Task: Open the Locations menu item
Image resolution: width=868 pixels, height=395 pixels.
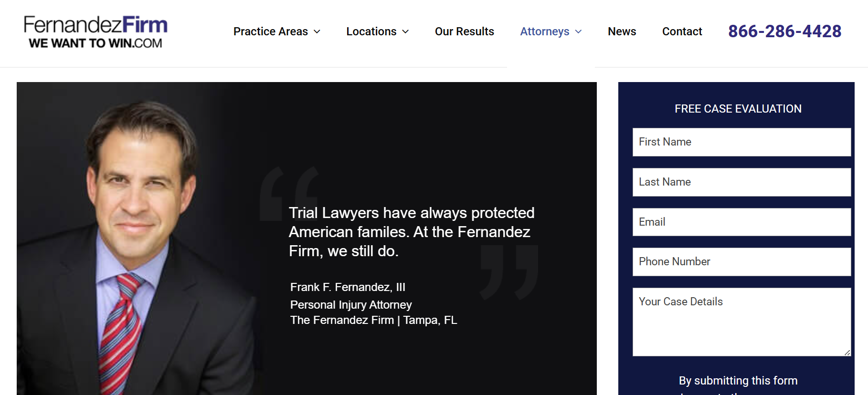Action: [x=371, y=31]
